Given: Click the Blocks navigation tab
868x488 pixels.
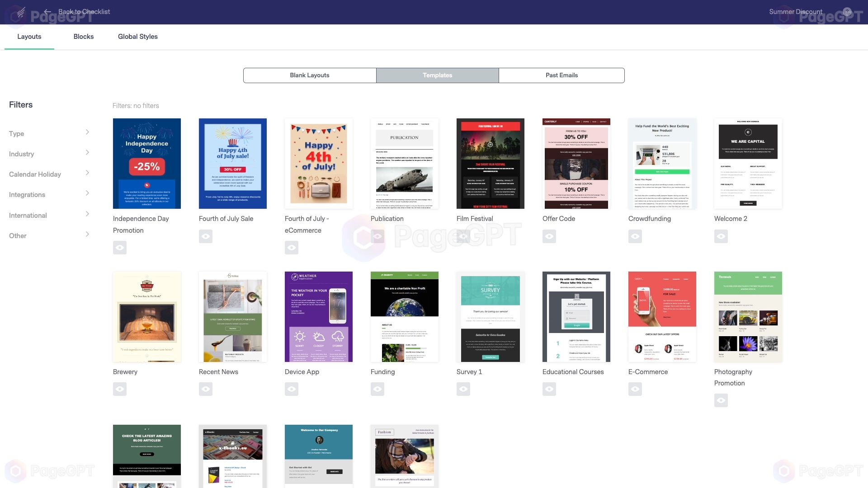Looking at the screenshot, I should click(84, 36).
